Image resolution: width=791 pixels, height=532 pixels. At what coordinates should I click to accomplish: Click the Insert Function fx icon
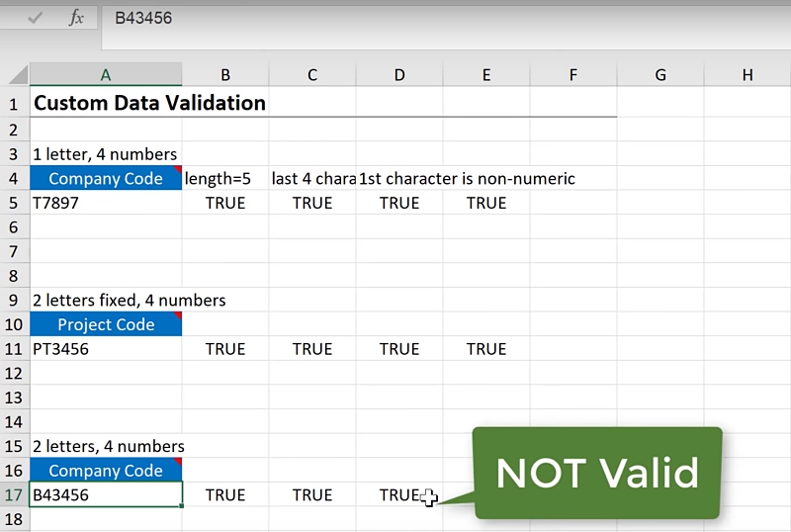76,19
